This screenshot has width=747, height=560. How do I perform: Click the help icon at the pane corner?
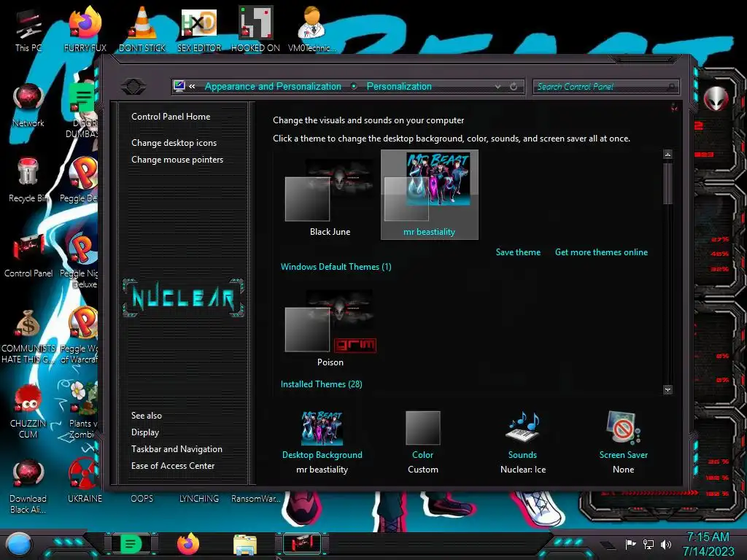pos(674,108)
